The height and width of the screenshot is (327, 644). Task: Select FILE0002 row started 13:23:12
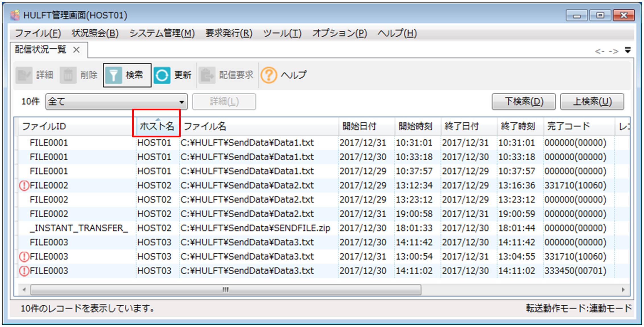pos(324,200)
